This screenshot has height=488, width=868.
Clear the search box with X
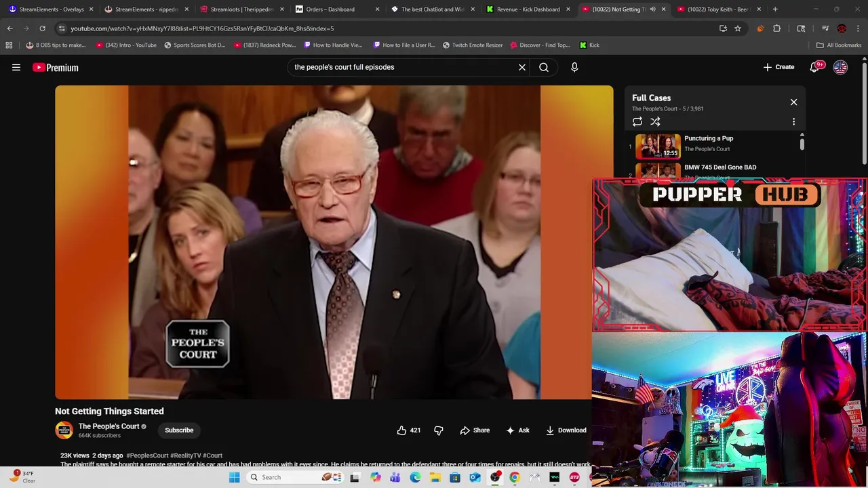(522, 67)
